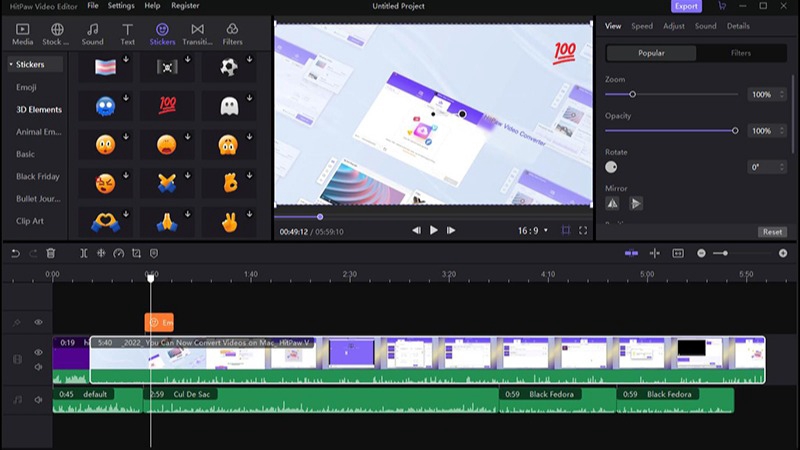The width and height of the screenshot is (800, 450).
Task: Click the preview progress slider handle
Action: (320, 217)
